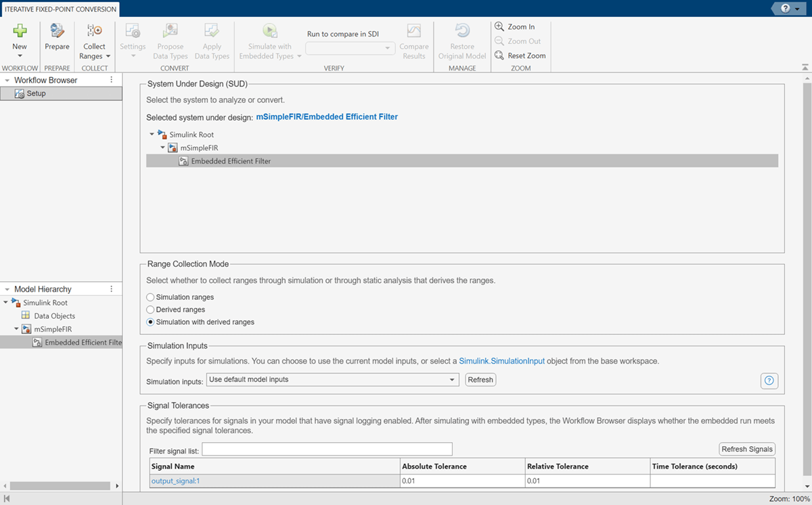Screen dimensions: 812x505
Task: Open the Simulink.SimulationInput link
Action: [x=501, y=361]
